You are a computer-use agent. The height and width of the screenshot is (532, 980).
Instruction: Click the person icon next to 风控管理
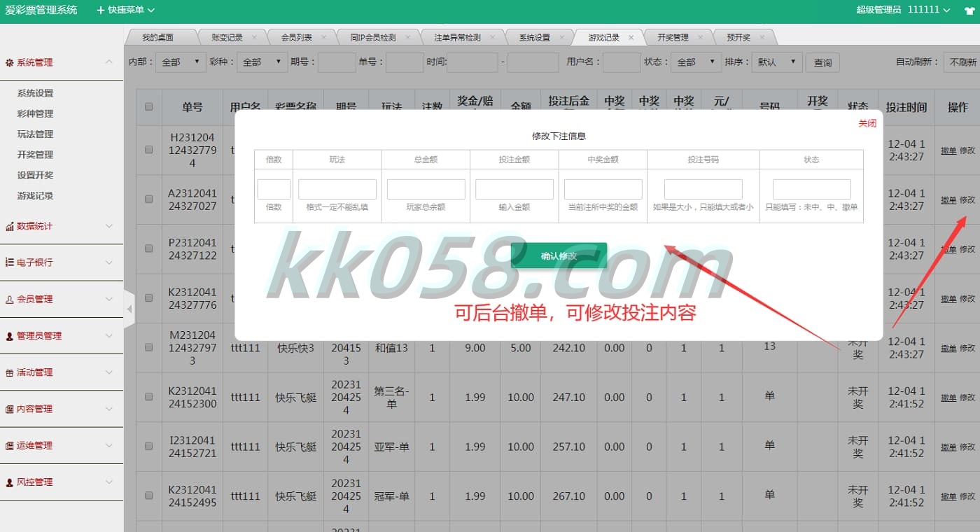click(9, 482)
